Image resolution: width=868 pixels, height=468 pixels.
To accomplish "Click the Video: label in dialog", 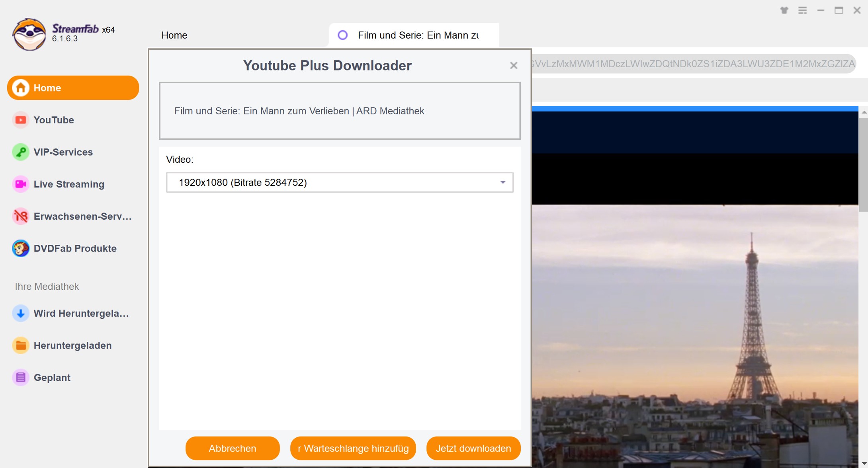I will pos(180,160).
